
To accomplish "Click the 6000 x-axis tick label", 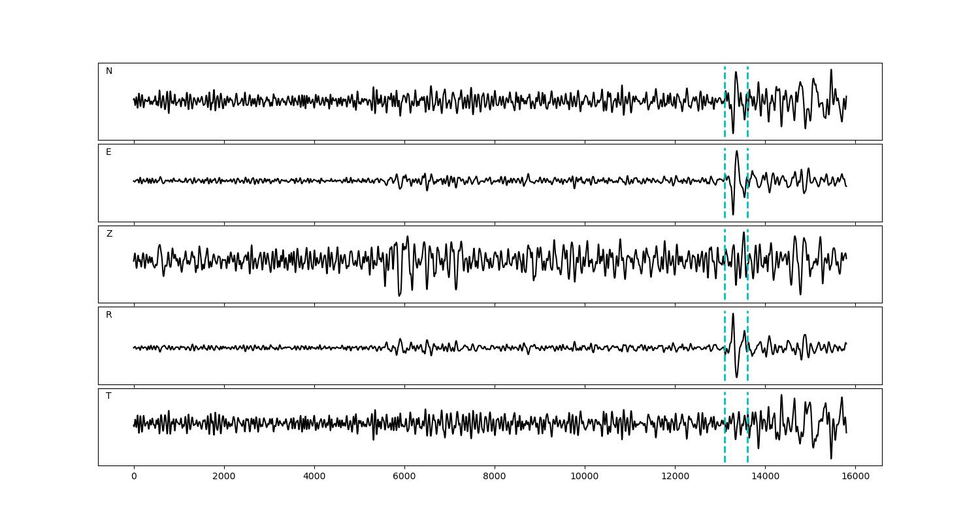I will (404, 477).
